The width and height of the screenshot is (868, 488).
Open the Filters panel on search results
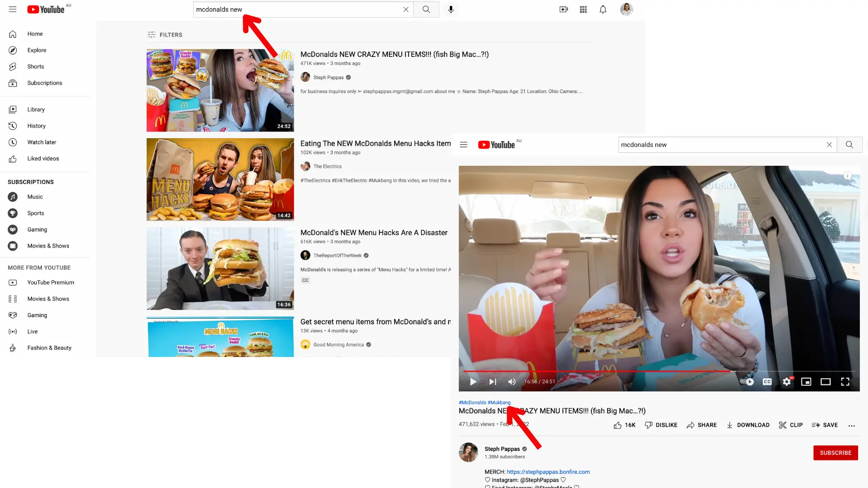tap(165, 34)
